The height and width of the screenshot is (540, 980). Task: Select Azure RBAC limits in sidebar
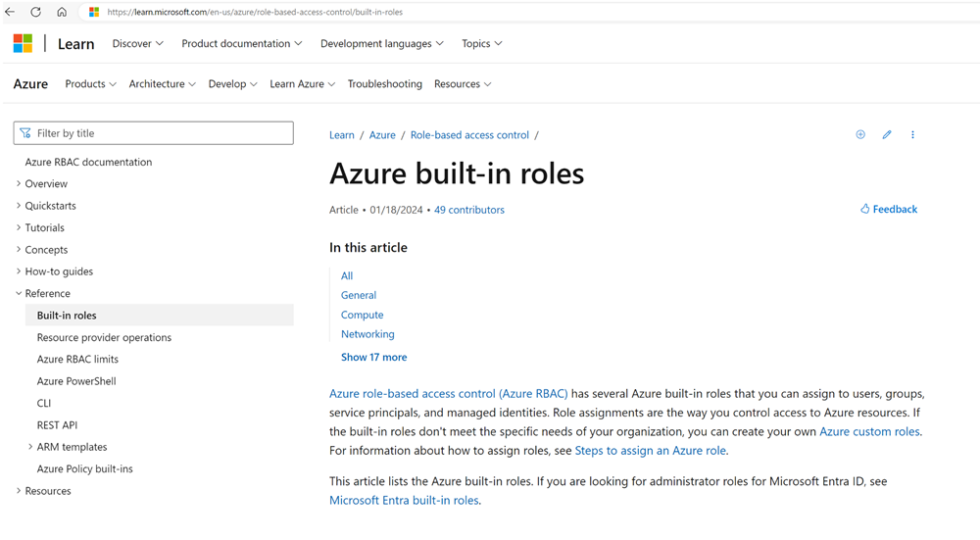coord(77,360)
